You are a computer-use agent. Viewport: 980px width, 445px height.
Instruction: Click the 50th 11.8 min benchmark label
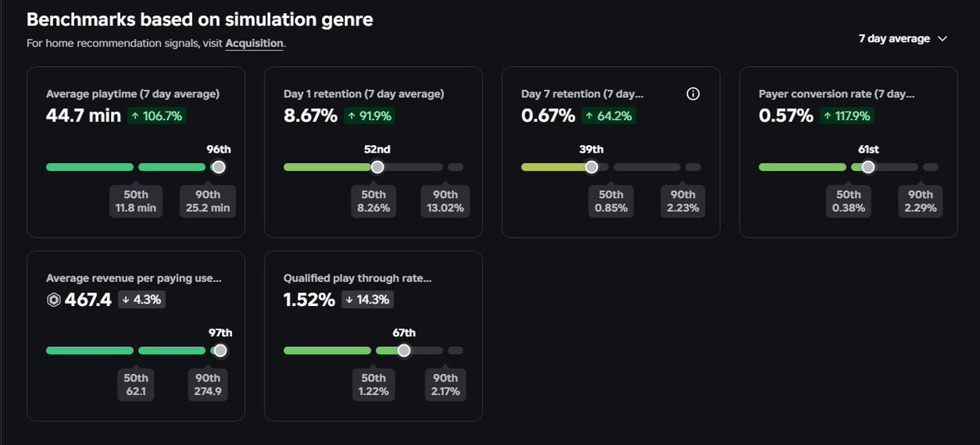pyautogui.click(x=136, y=202)
